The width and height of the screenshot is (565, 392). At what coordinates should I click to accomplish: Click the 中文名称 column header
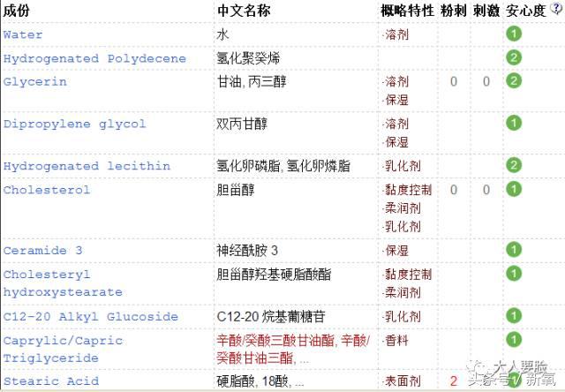244,11
